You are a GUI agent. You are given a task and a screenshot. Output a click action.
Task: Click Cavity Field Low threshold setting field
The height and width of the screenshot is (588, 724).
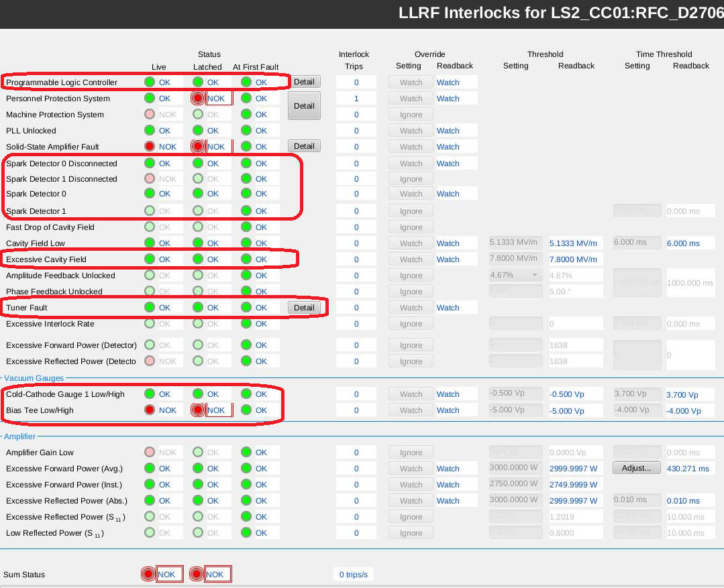pyautogui.click(x=515, y=243)
